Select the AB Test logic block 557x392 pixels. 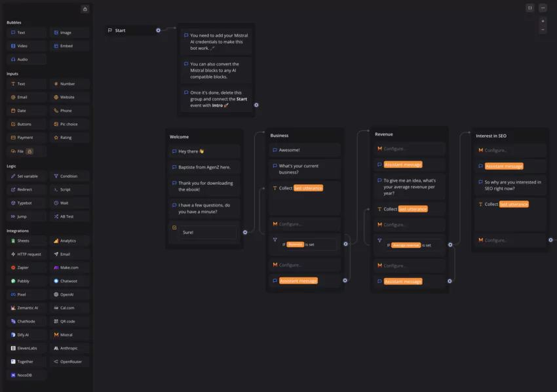point(69,216)
